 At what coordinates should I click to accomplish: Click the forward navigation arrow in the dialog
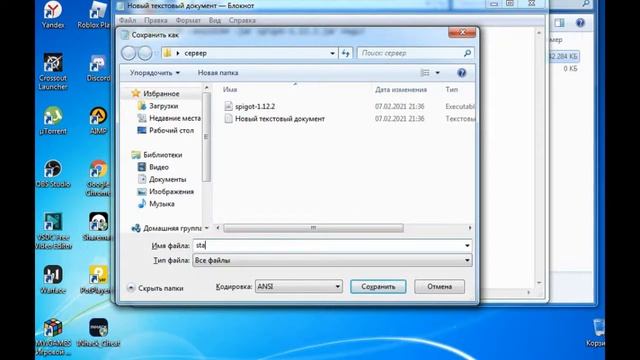[x=144, y=53]
